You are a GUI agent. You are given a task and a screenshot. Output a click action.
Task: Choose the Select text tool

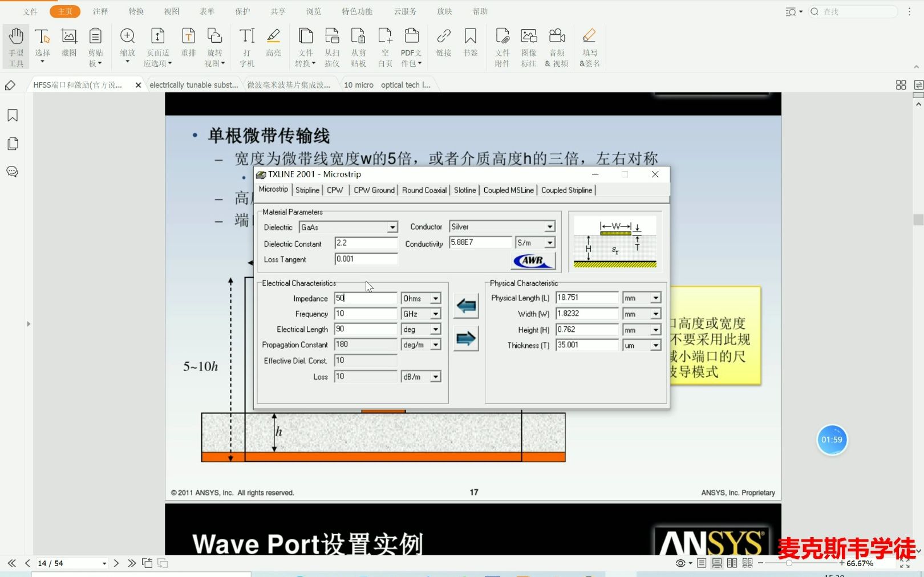point(42,46)
